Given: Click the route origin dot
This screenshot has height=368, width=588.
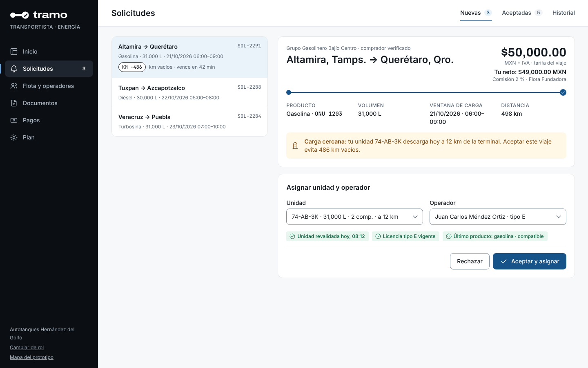Looking at the screenshot, I should tap(289, 92).
